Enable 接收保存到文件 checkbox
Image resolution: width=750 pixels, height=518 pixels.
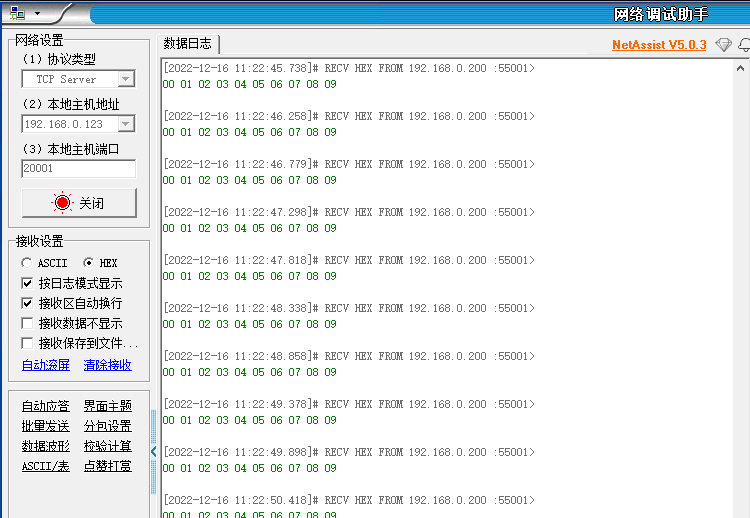[x=28, y=343]
